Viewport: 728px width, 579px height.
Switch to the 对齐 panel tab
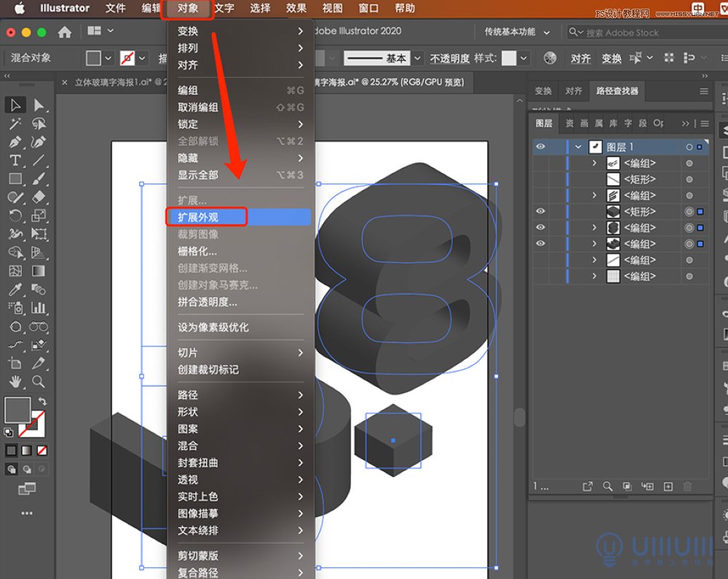point(574,91)
